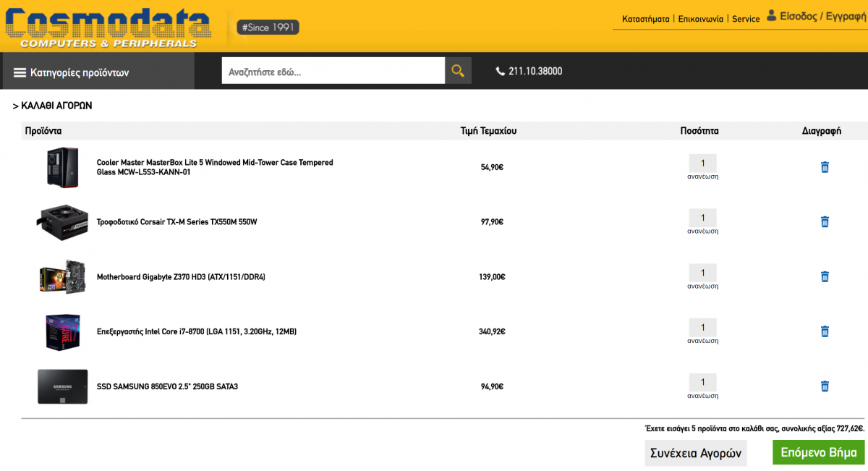Click the cart total text 727,62€

[850, 428]
